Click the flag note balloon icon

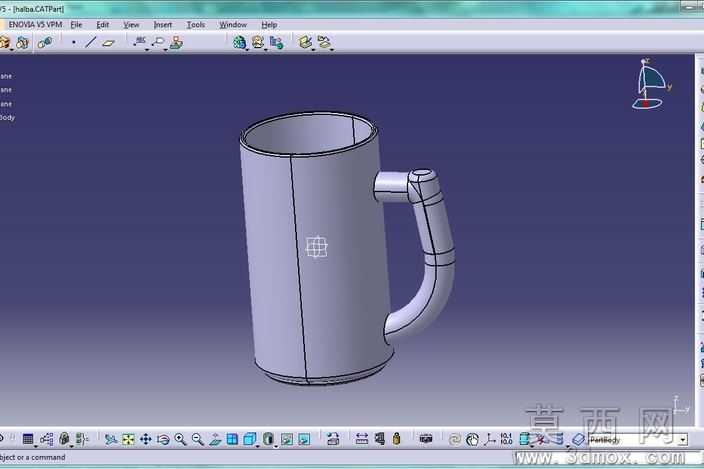tap(158, 42)
